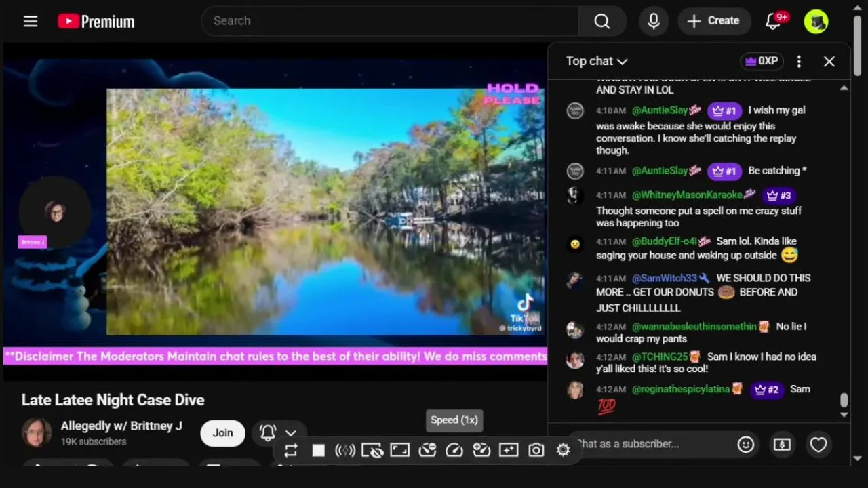868x488 pixels.
Task: Open the account avatar menu
Action: 816,21
